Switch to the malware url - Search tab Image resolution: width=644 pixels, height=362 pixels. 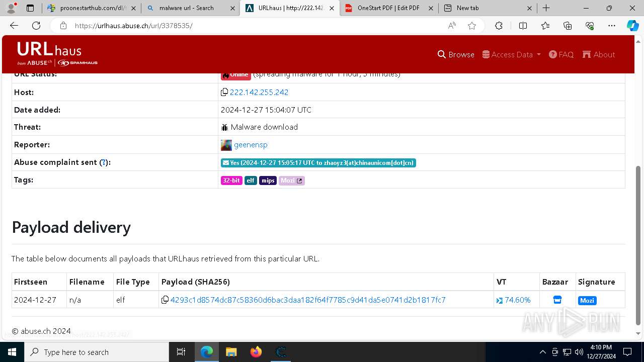point(190,8)
